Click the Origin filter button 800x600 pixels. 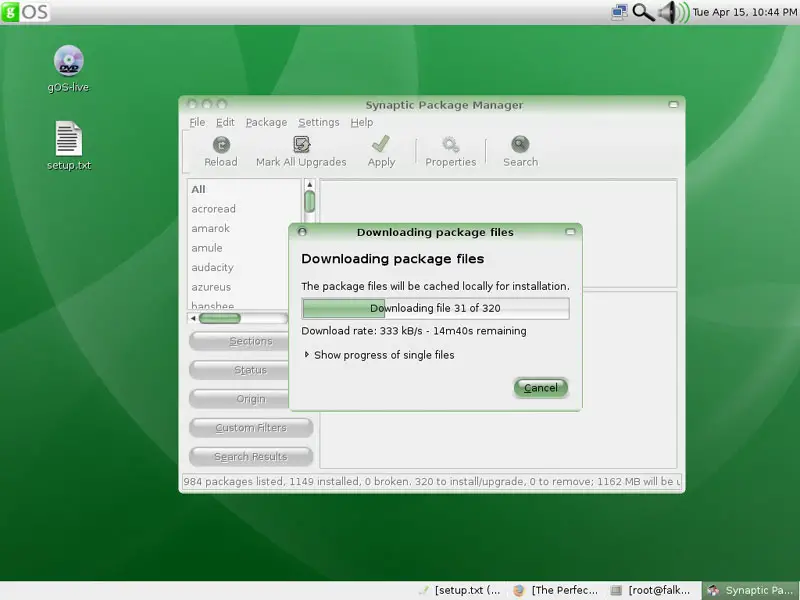(x=239, y=399)
